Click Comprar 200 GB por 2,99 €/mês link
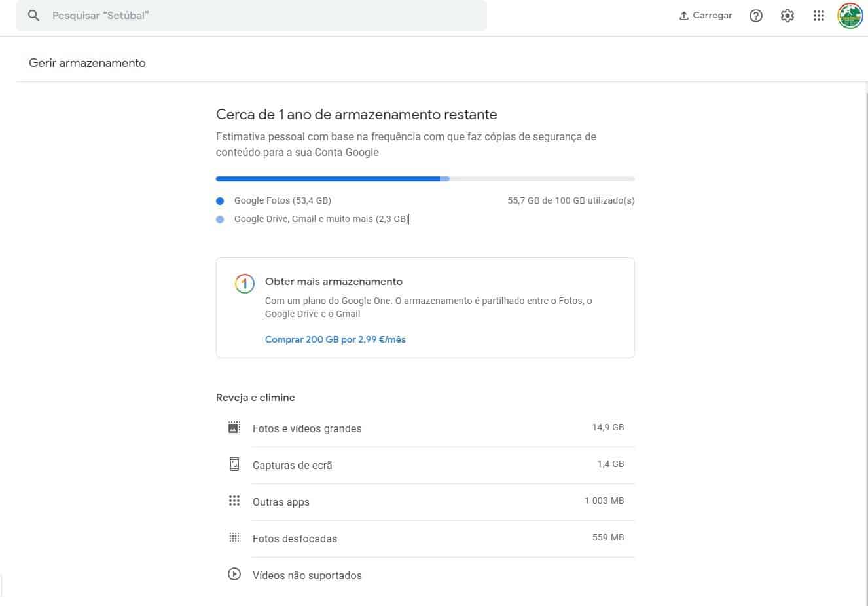Image resolution: width=868 pixels, height=606 pixels. pos(335,339)
